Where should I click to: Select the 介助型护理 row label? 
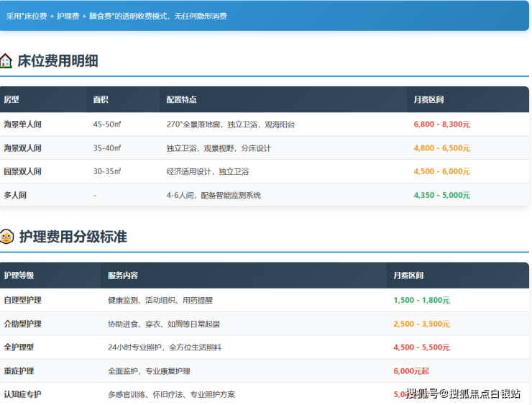22,324
